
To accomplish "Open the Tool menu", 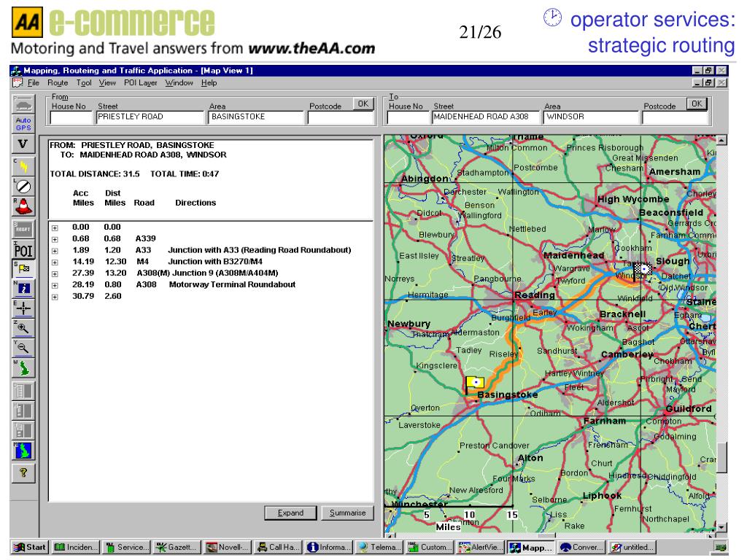I will click(x=84, y=83).
